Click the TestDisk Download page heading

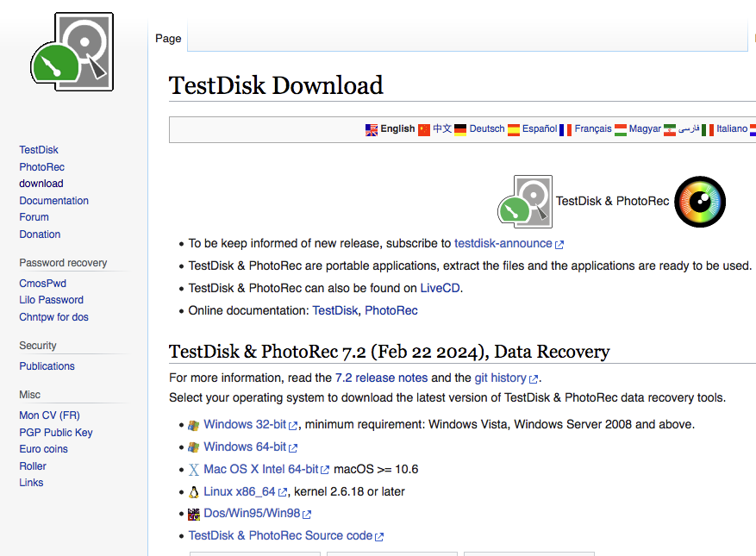click(276, 85)
